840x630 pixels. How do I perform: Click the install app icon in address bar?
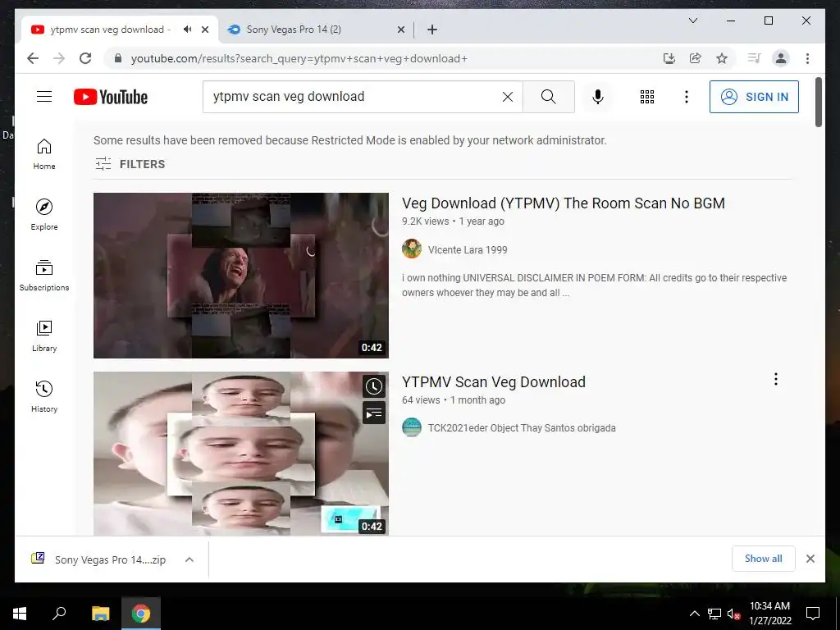669,58
